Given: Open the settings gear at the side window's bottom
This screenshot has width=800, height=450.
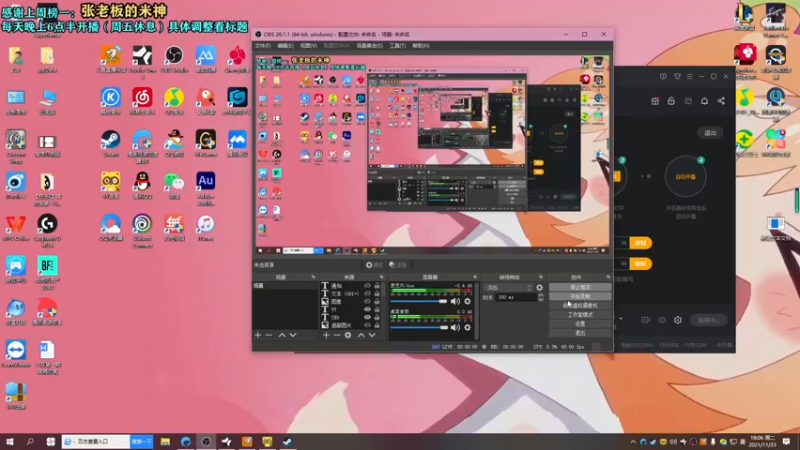Looking at the screenshot, I should pos(678,320).
